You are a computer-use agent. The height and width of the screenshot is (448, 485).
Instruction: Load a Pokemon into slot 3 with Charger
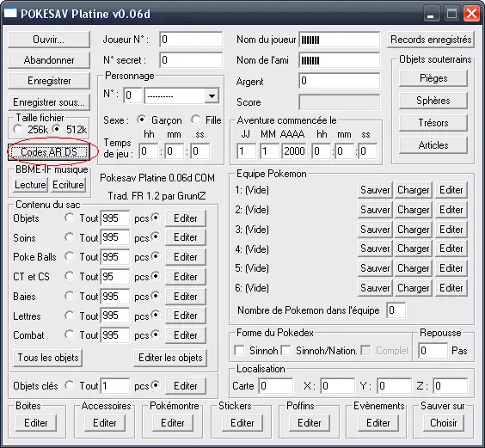414,230
